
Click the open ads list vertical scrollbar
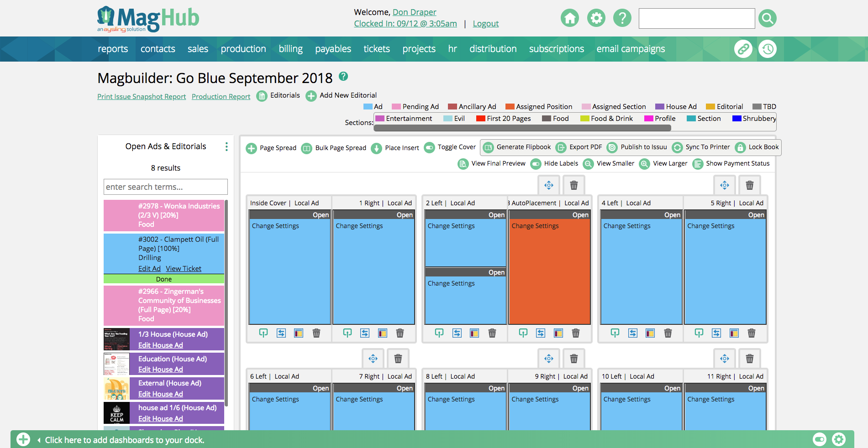(x=226, y=303)
